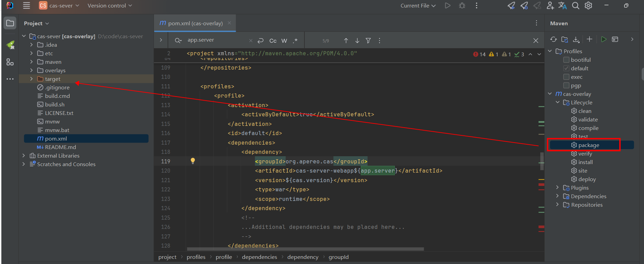The height and width of the screenshot is (264, 644).
Task: Check the pgp profile checkbox
Action: click(x=566, y=85)
